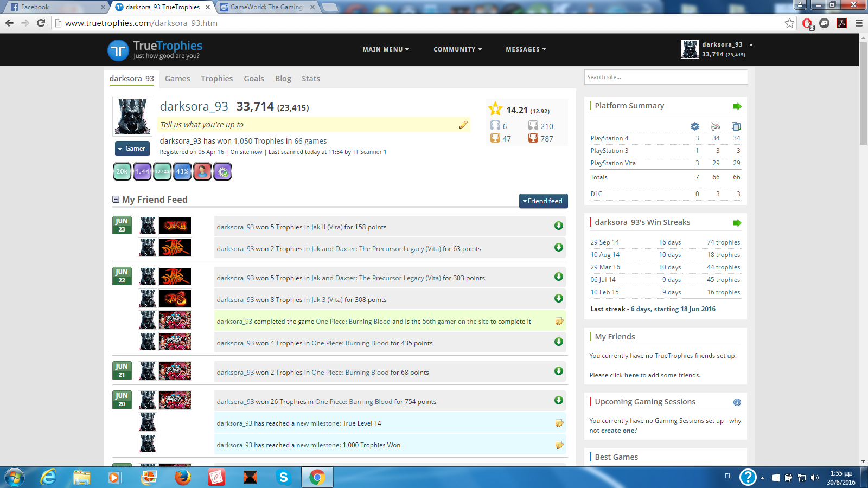The image size is (868, 488).
Task: Open Internet Explorer from taskbar
Action: [x=48, y=477]
